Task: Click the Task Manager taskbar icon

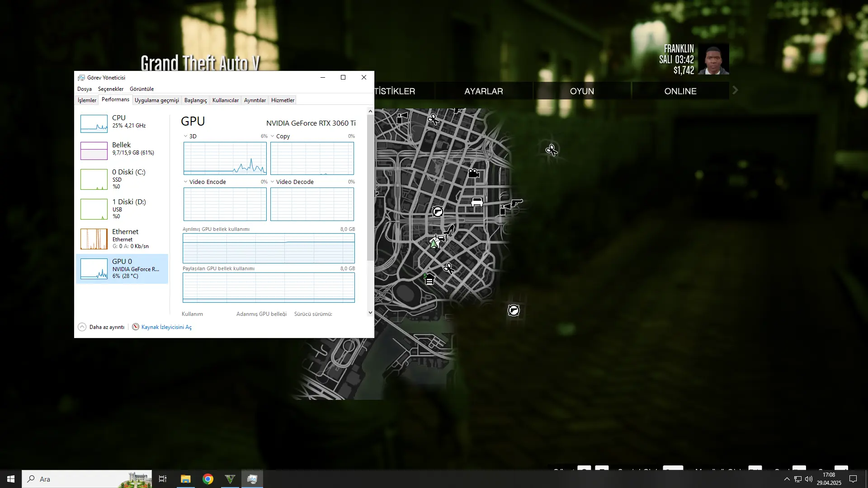Action: tap(252, 479)
